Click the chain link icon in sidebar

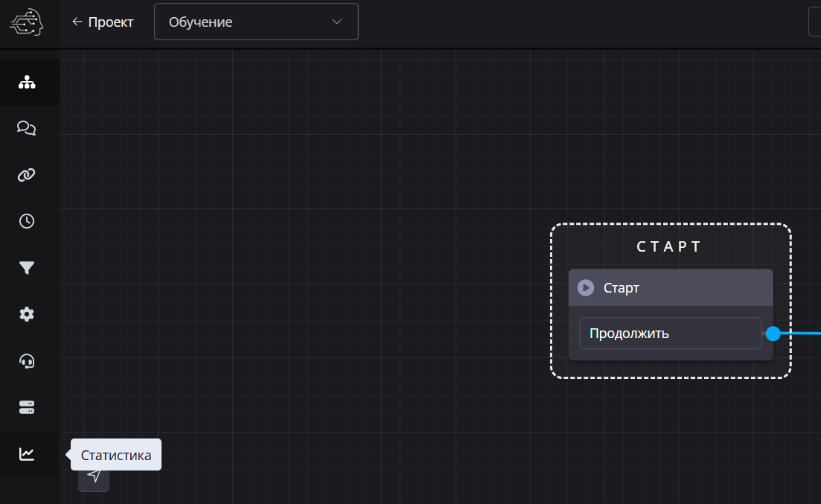(27, 175)
